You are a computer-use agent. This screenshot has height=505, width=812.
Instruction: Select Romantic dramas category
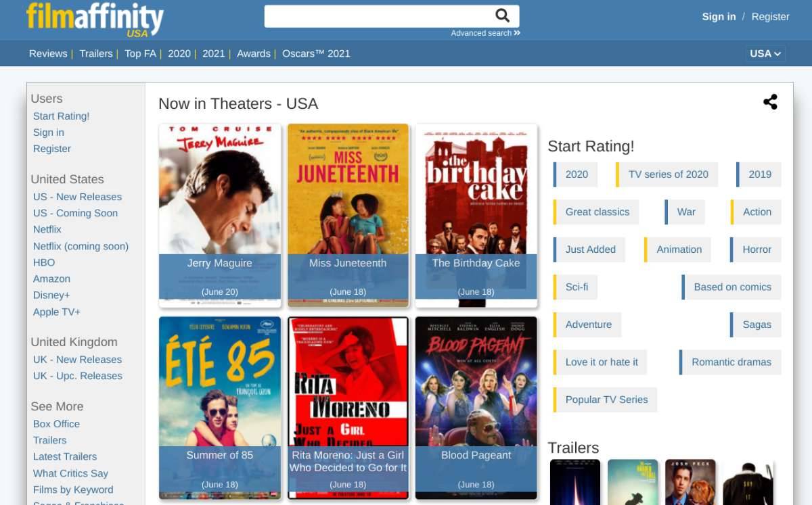coord(731,362)
